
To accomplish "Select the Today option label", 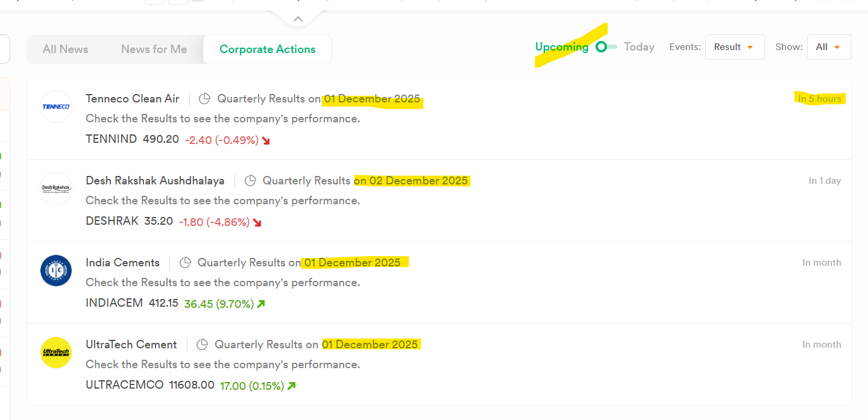I will coord(639,47).
